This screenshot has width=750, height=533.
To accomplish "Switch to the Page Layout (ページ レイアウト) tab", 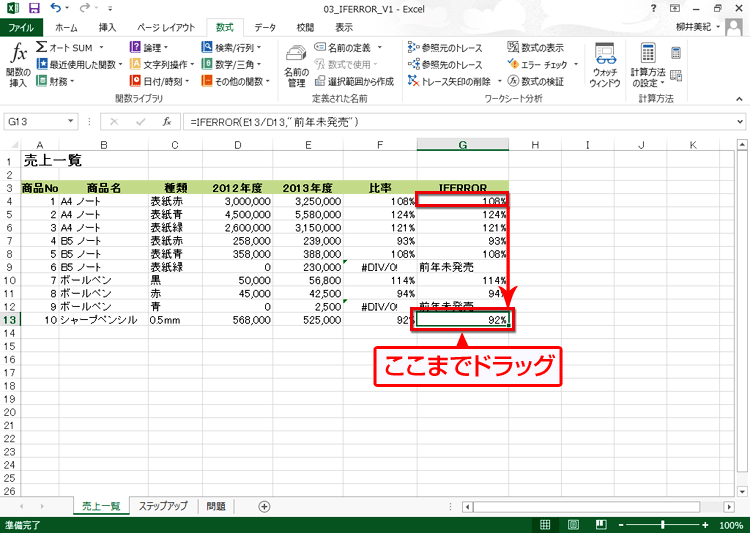I will click(x=166, y=27).
